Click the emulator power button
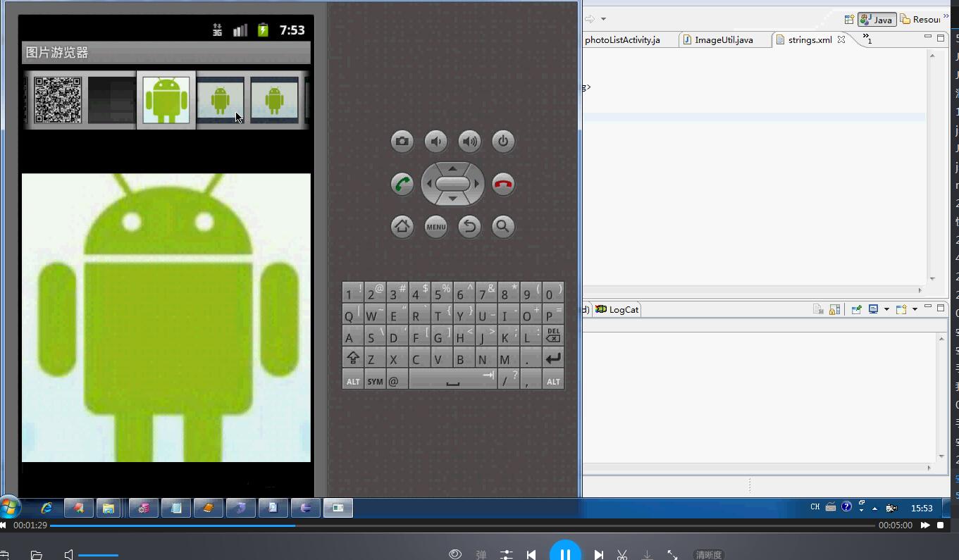The height and width of the screenshot is (560, 959). [503, 142]
